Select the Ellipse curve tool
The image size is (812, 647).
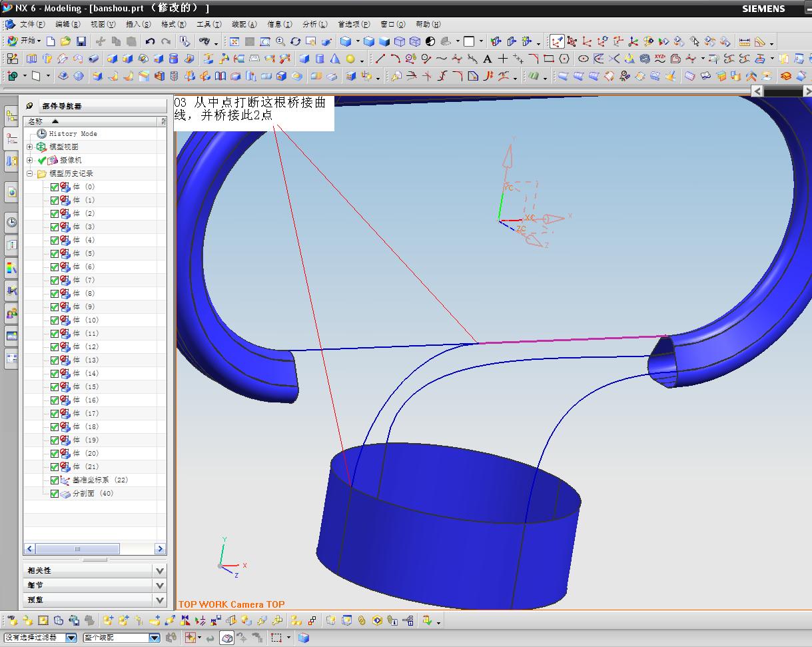coord(583,59)
